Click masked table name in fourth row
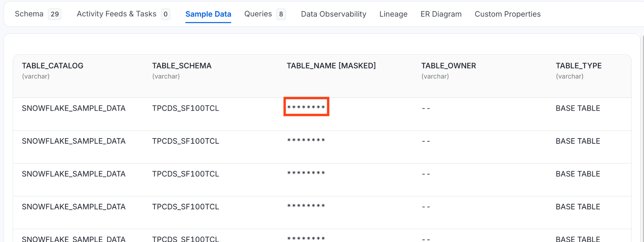 pyautogui.click(x=306, y=206)
